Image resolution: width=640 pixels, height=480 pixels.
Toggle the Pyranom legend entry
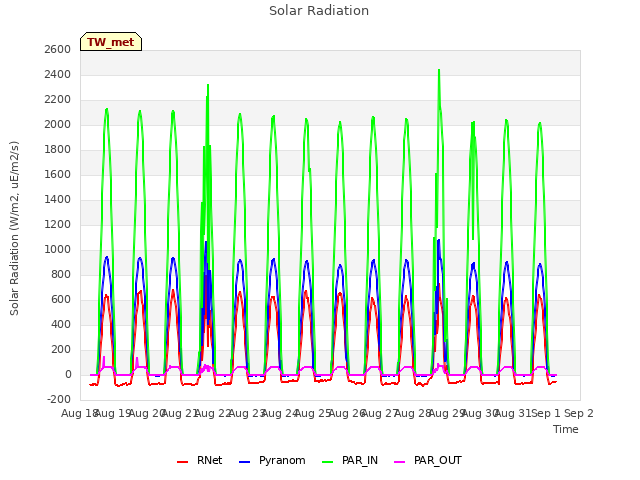pyautogui.click(x=272, y=460)
